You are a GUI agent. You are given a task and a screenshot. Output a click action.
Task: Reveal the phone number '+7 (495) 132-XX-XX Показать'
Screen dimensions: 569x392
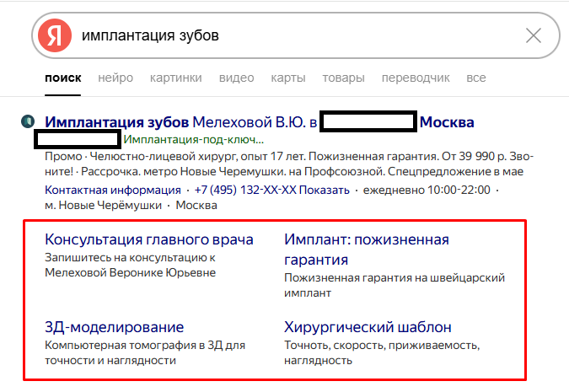click(271, 190)
